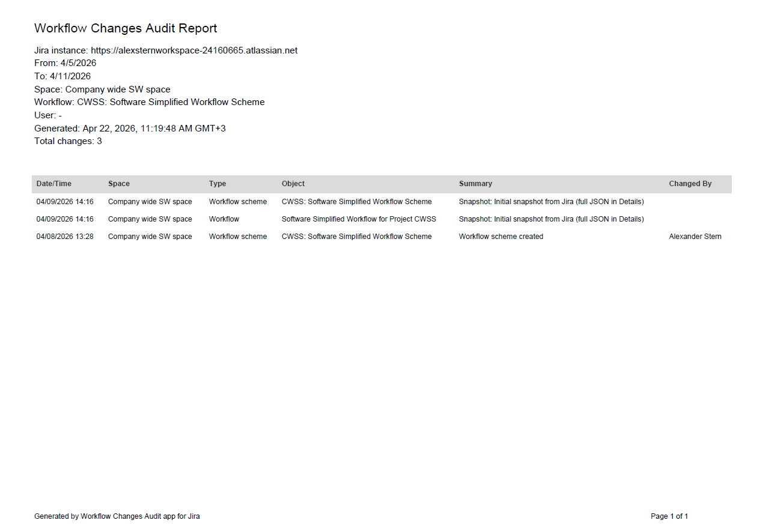Screen dimensions: 763x532
Task: Sort by the Changed By column header
Action: point(690,184)
